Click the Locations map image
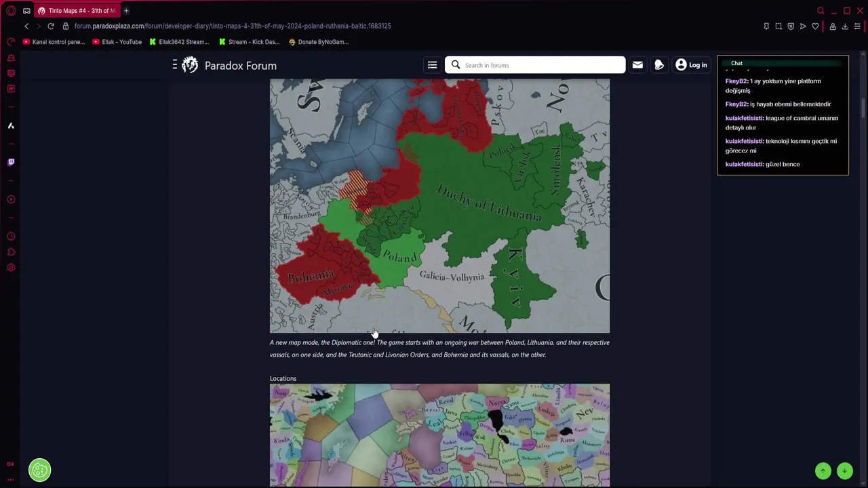 [439, 435]
